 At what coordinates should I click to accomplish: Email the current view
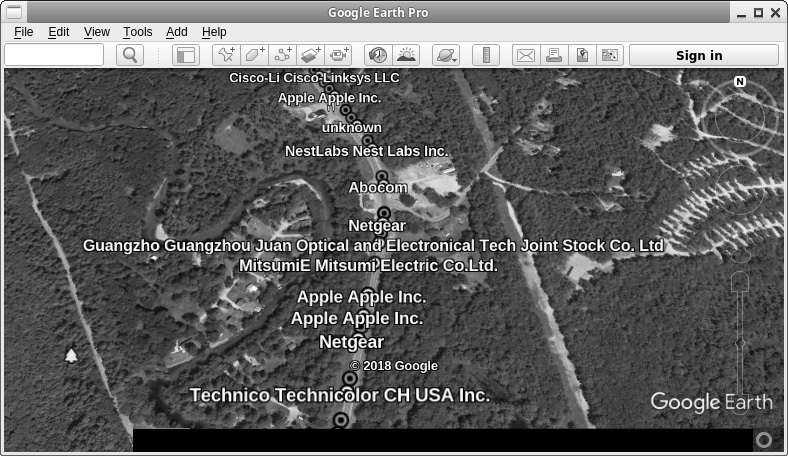pyautogui.click(x=525, y=55)
